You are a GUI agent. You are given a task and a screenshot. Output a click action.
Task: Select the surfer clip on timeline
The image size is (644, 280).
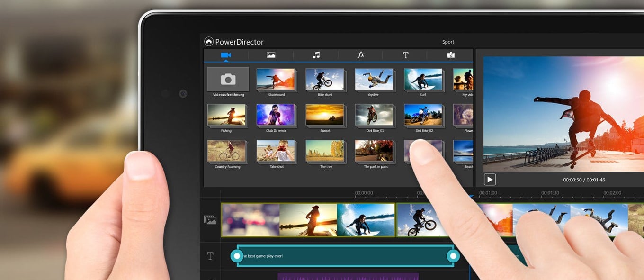366,220
